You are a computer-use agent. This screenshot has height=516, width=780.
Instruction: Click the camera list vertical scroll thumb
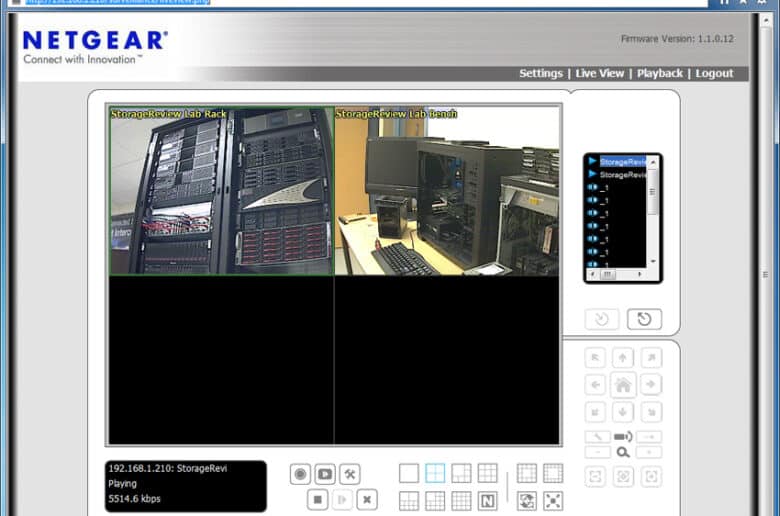click(x=652, y=192)
